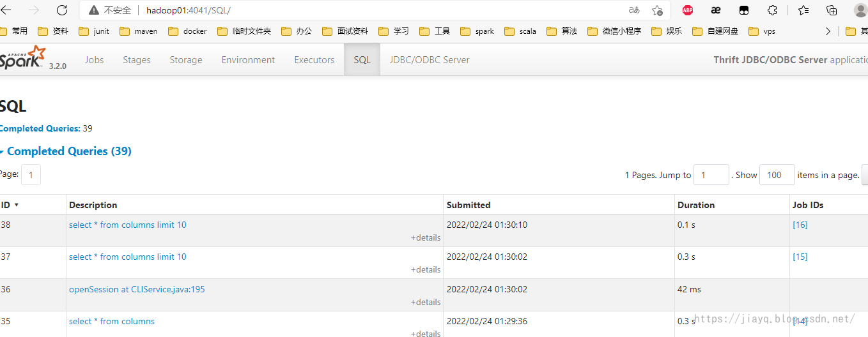Open job ID [16] link

[x=800, y=225]
